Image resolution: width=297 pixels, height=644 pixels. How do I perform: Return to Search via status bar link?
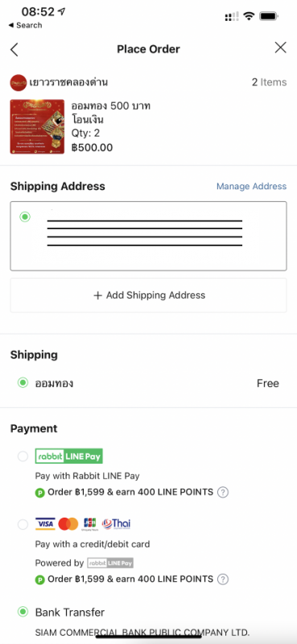pyautogui.click(x=25, y=25)
